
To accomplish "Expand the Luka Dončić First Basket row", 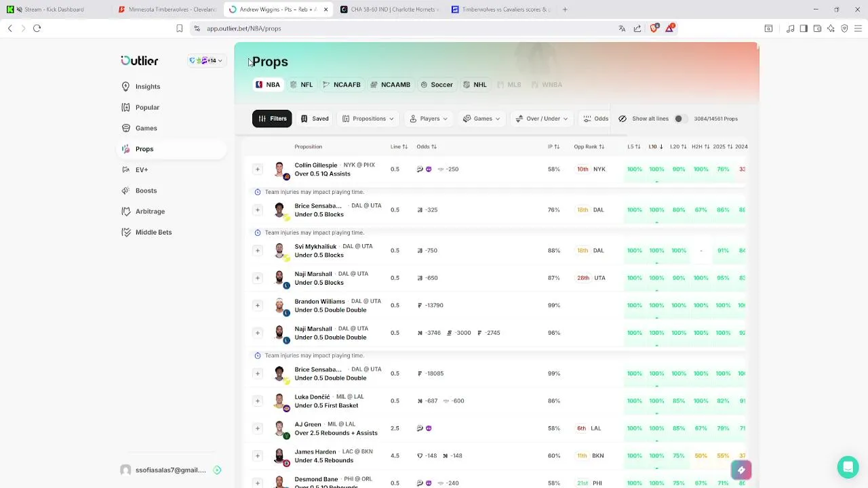I will [257, 401].
